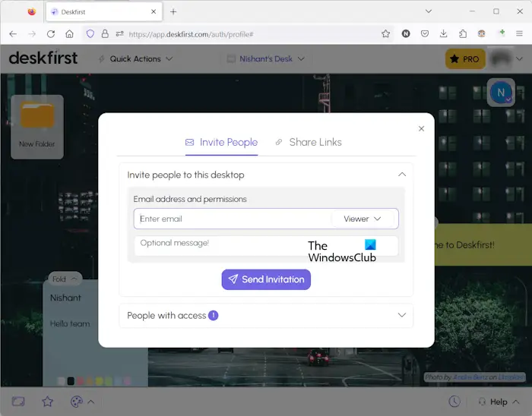The height and width of the screenshot is (416, 532).
Task: Open the Share Links tab
Action: tap(309, 142)
